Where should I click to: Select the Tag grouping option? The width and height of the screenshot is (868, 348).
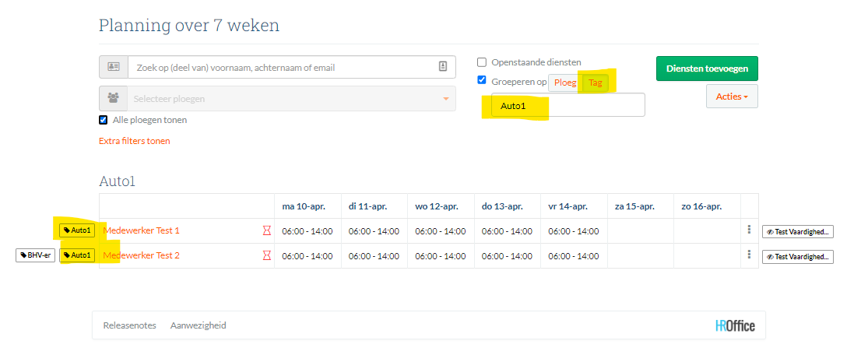(x=596, y=83)
